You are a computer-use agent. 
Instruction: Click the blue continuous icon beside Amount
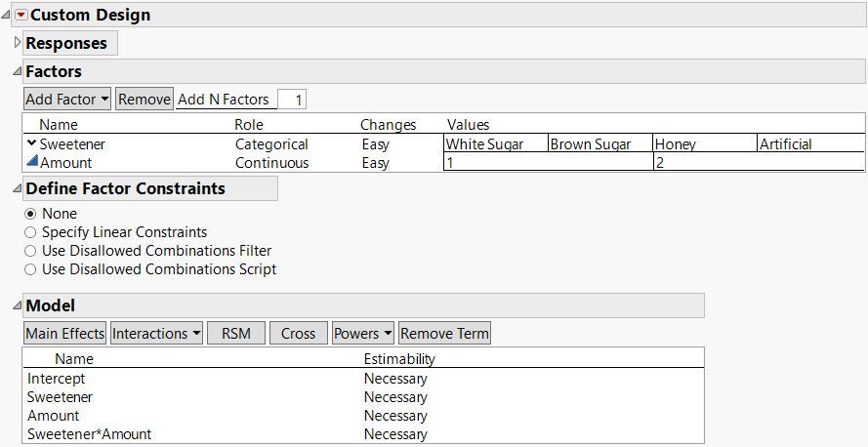coord(32,163)
